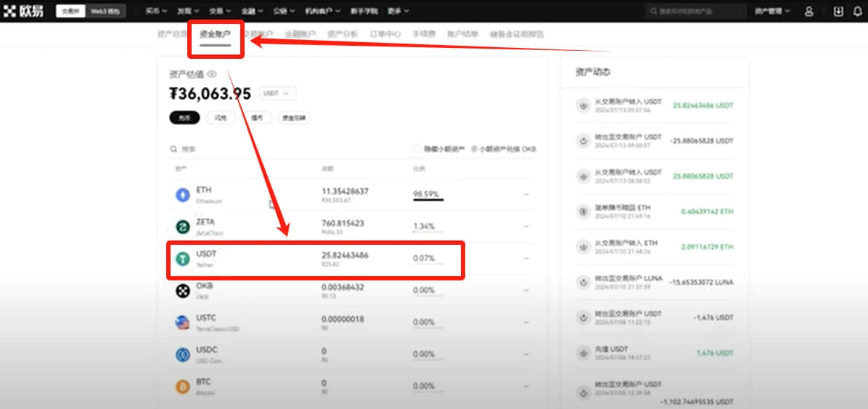
Task: Click the ETH coin icon
Action: pyautogui.click(x=183, y=195)
